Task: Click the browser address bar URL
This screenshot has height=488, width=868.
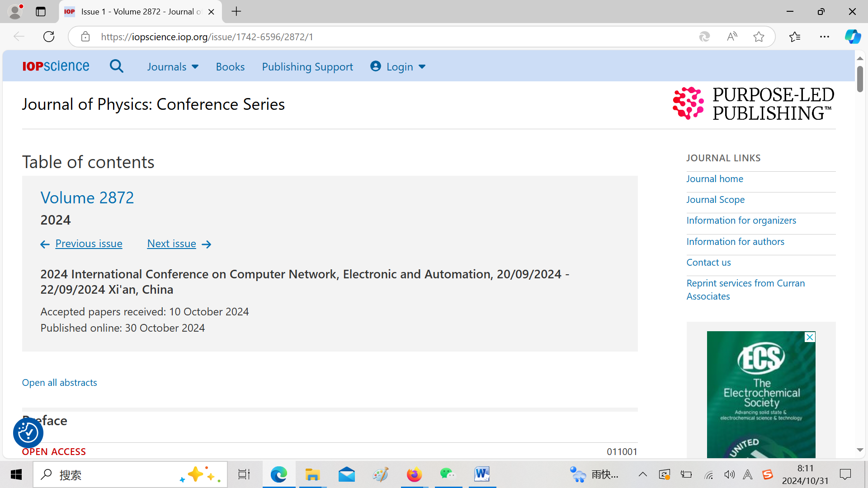Action: (x=207, y=37)
